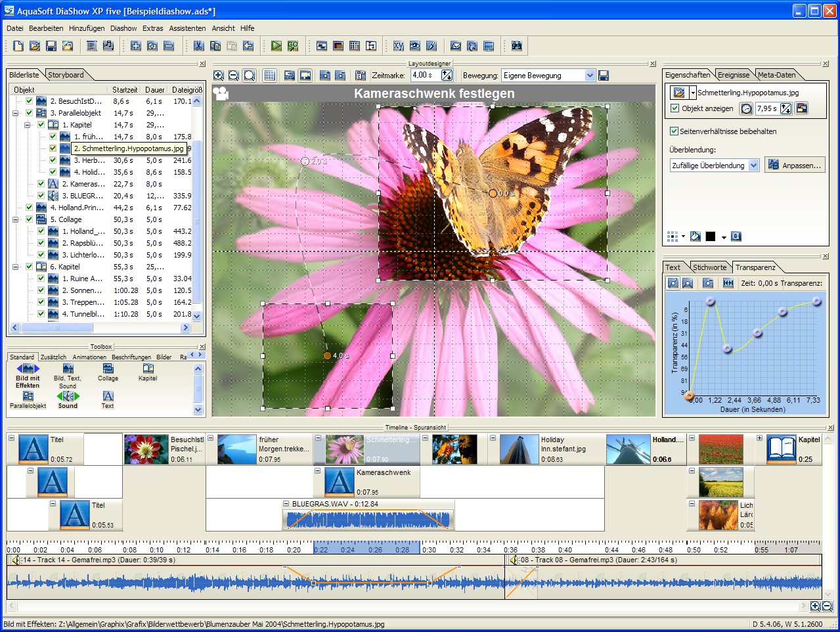Open the Bewegung 'Eigene Bewegung' dropdown
This screenshot has height=632, width=840.
tap(589, 76)
